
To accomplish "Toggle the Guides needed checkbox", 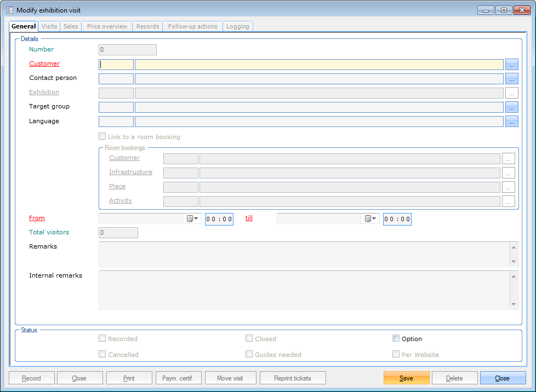I will tap(249, 354).
